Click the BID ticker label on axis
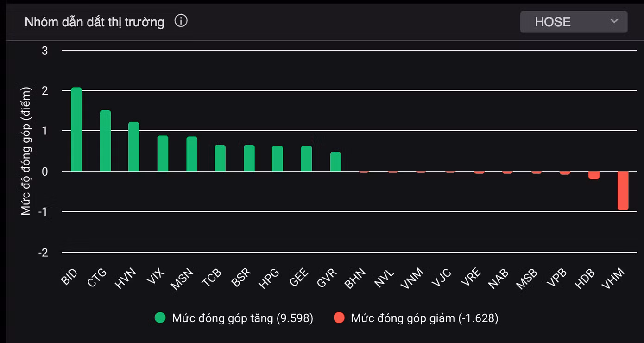Image resolution: width=644 pixels, height=343 pixels. pos(69,277)
